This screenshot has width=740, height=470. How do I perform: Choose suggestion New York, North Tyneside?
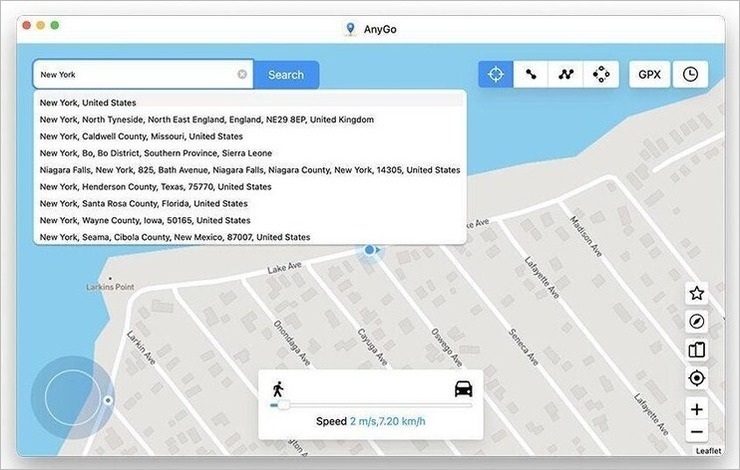point(250,119)
